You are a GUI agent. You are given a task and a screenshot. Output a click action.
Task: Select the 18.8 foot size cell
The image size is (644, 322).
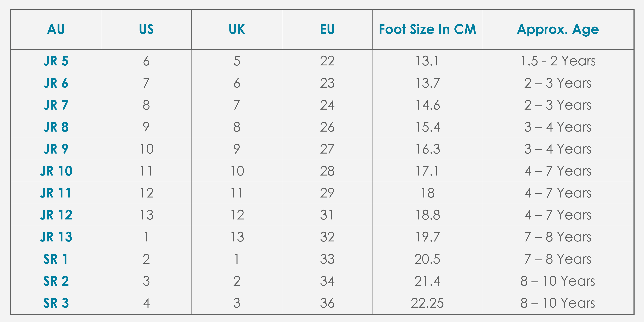pos(427,215)
